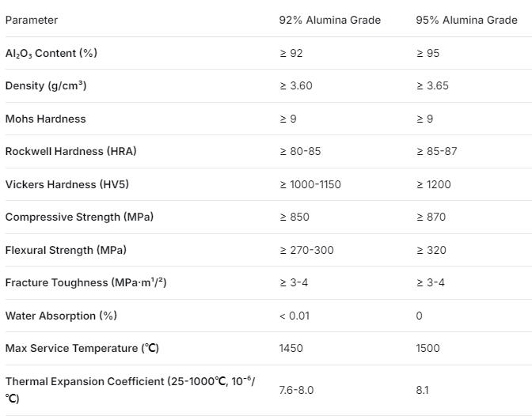Select the 1500 max temperature cell
The width and height of the screenshot is (532, 416).
point(427,348)
